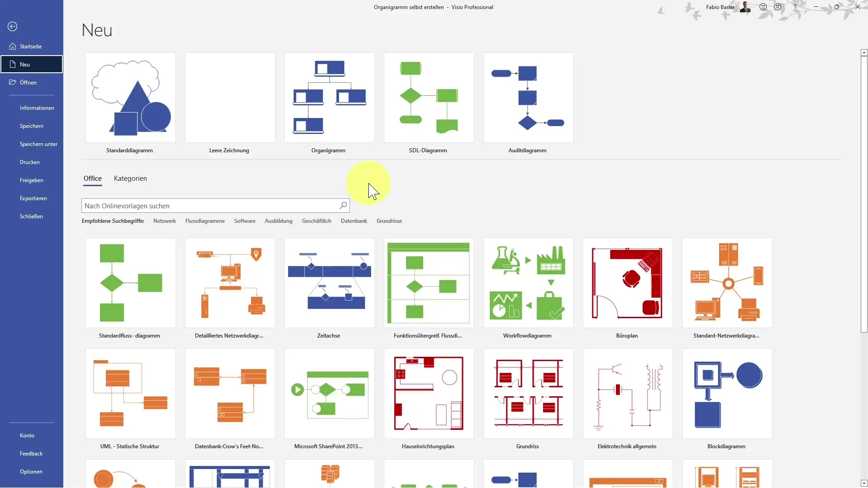Click the Exportieren menu item
This screenshot has height=488, width=868.
[x=33, y=198]
